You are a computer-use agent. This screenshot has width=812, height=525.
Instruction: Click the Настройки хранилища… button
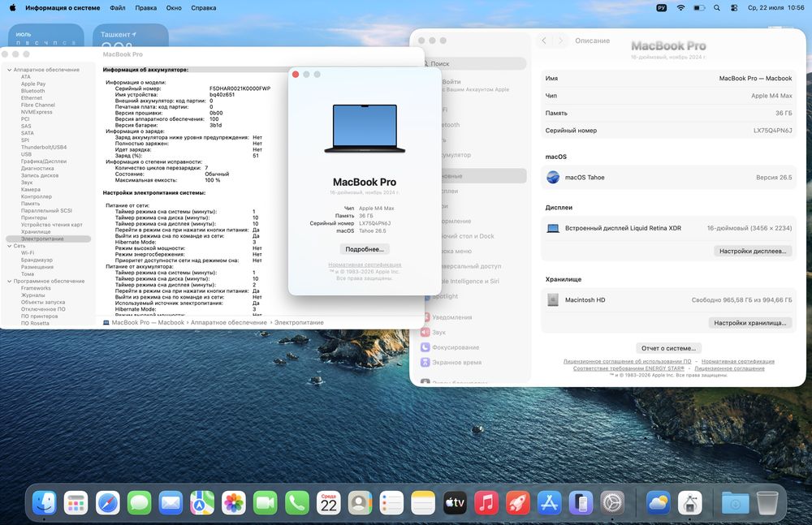(749, 323)
